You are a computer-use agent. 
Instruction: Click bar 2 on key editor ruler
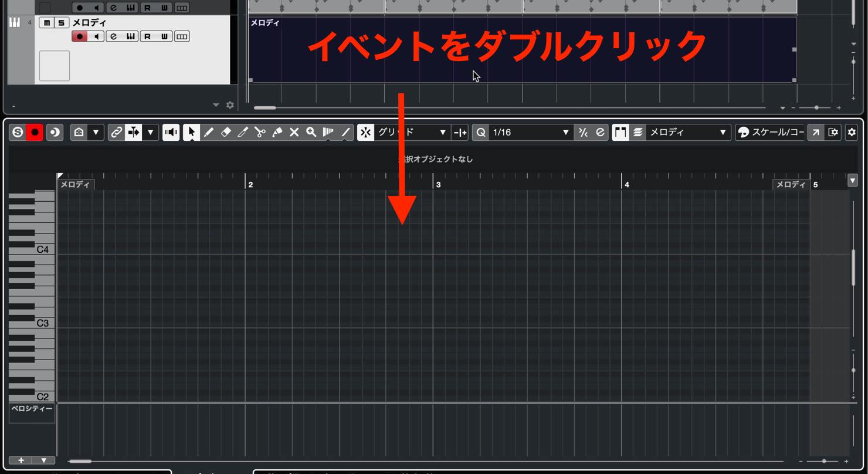pos(250,184)
